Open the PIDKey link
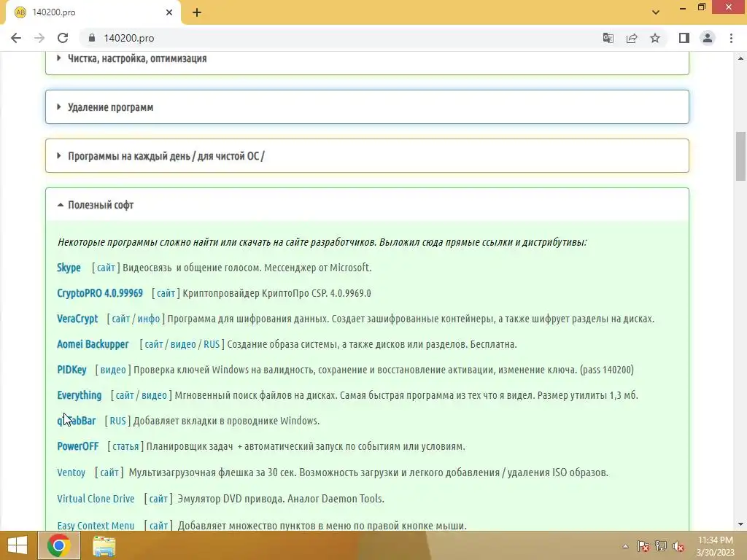 point(71,370)
